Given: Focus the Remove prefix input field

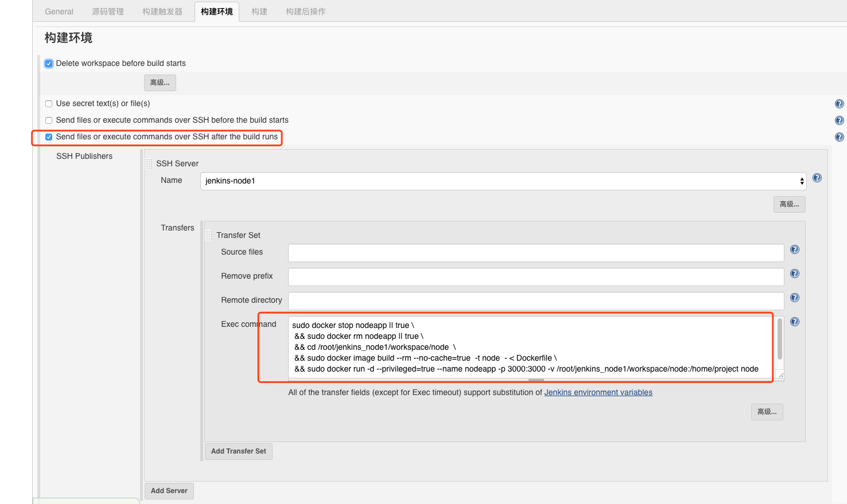Looking at the screenshot, I should coord(536,277).
